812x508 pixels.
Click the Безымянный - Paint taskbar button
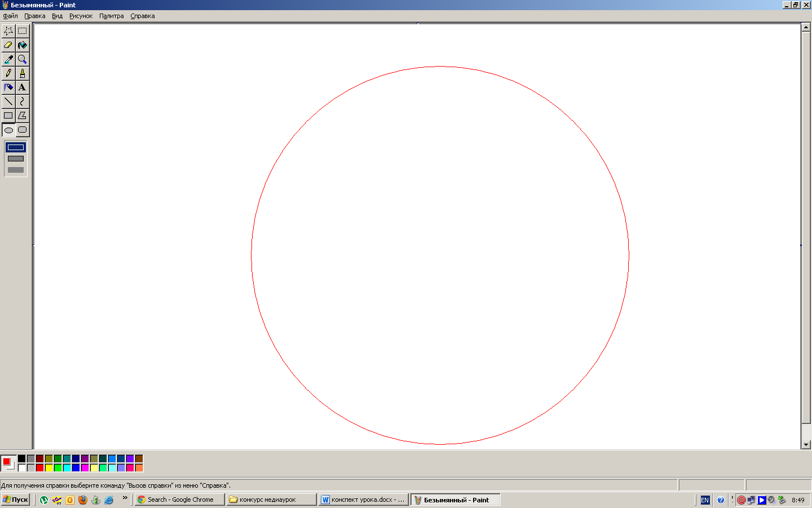pyautogui.click(x=456, y=500)
